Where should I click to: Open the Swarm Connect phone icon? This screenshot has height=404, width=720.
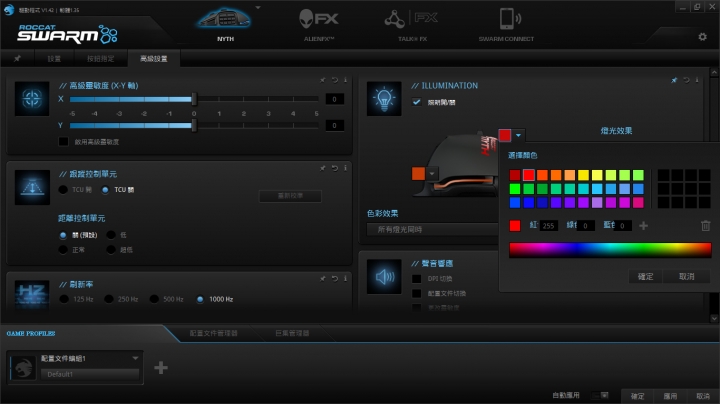510,19
